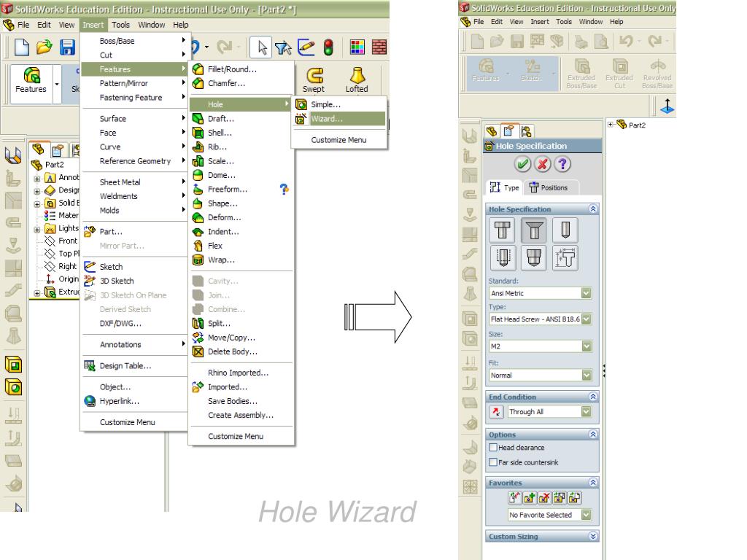The image size is (747, 560).
Task: Click the Open folder icon in the left toolbar
Action: (44, 47)
